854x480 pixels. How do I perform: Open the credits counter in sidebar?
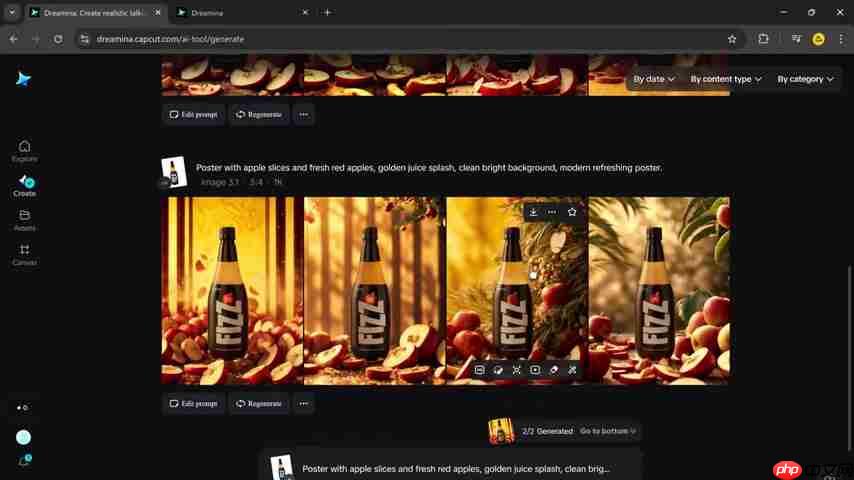[22, 408]
